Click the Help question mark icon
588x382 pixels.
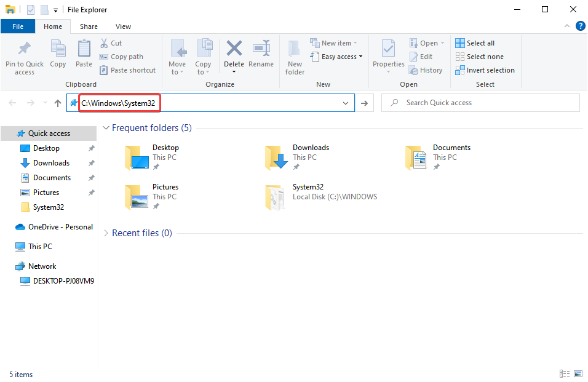pos(580,26)
